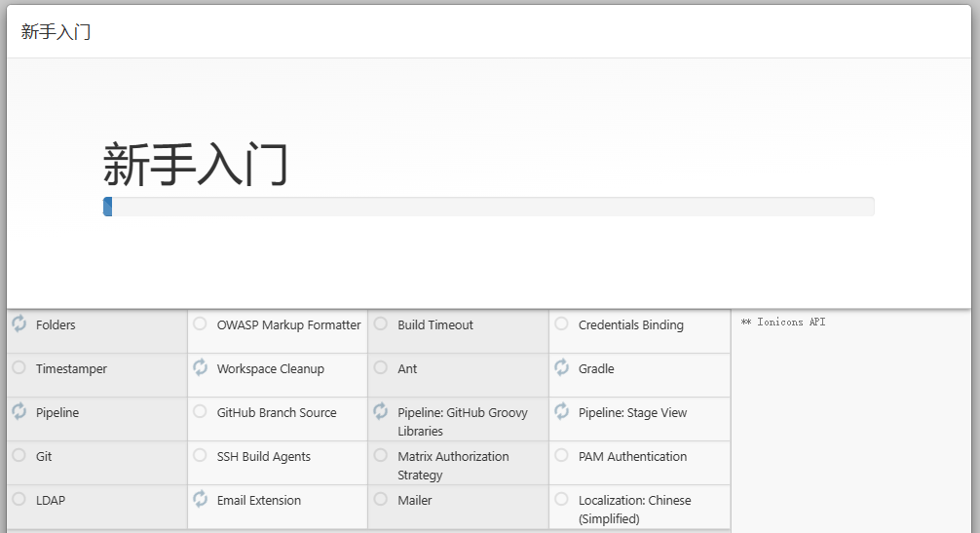This screenshot has height=533, width=980.
Task: Click the pending circle for GitHub Branch Source
Action: [200, 411]
